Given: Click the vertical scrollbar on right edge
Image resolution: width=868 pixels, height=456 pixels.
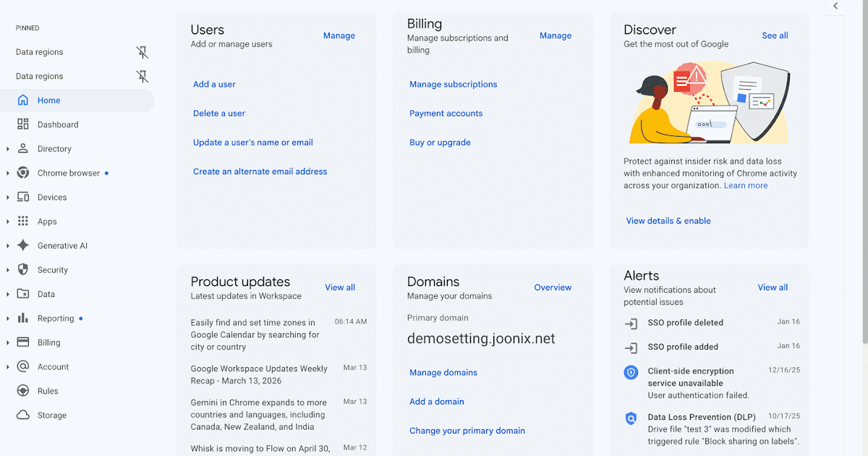Looking at the screenshot, I should click(864, 181).
